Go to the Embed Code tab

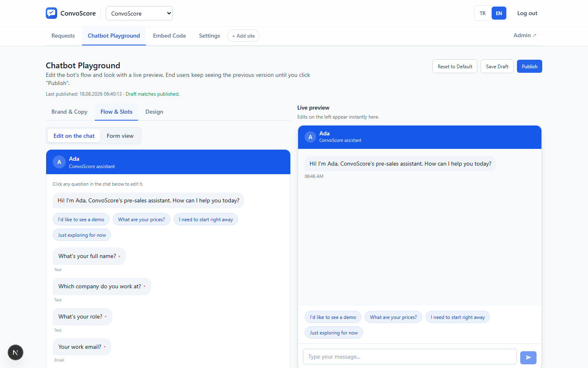tap(169, 36)
